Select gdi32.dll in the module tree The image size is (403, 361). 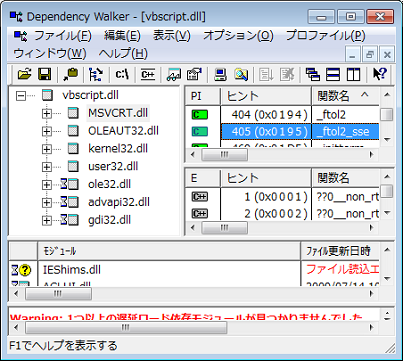pos(109,220)
